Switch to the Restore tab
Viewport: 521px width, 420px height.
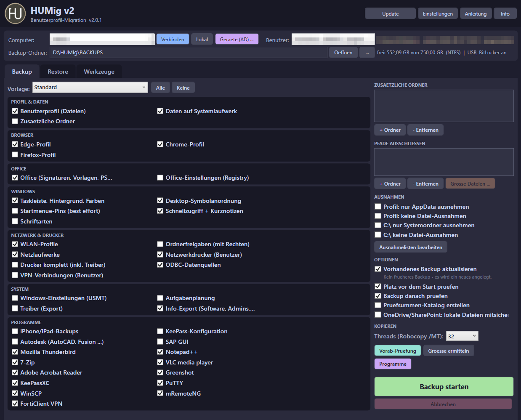point(58,72)
